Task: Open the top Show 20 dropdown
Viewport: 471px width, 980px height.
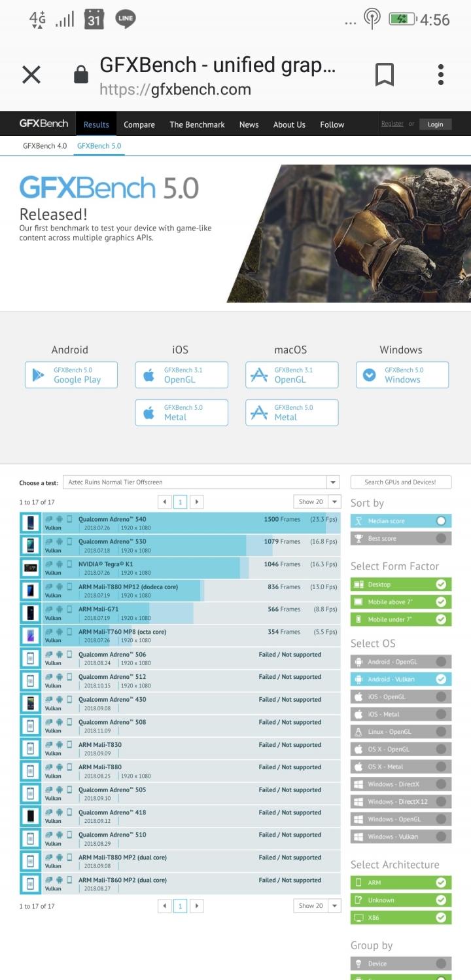Action: 317,502
